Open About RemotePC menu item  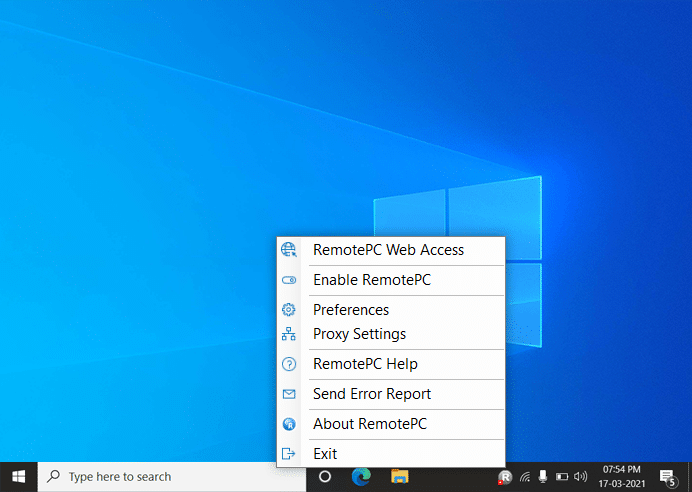(x=391, y=424)
